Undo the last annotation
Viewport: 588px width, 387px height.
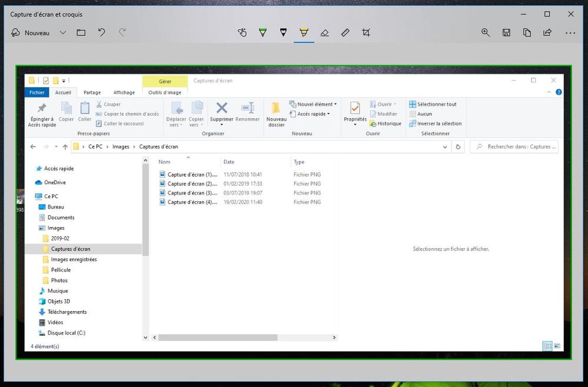pos(101,33)
